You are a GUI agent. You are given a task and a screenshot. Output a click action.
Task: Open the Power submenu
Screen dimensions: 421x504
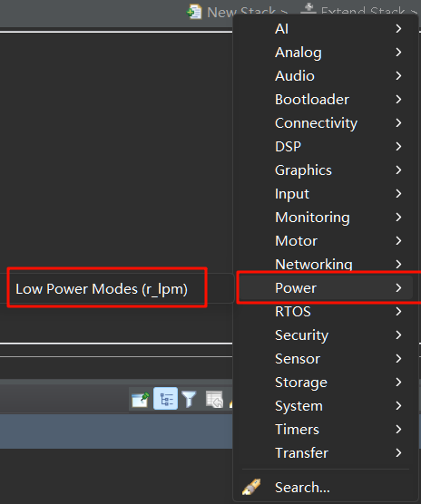click(326, 287)
